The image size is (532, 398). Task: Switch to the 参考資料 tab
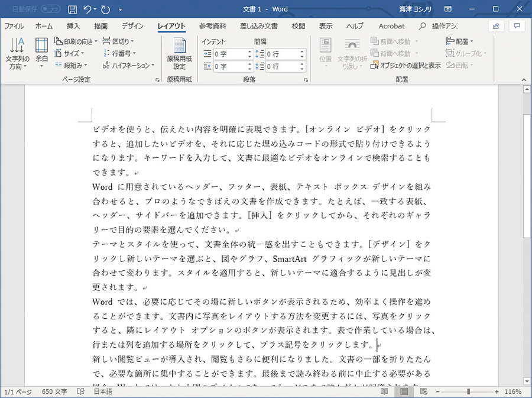coord(212,26)
